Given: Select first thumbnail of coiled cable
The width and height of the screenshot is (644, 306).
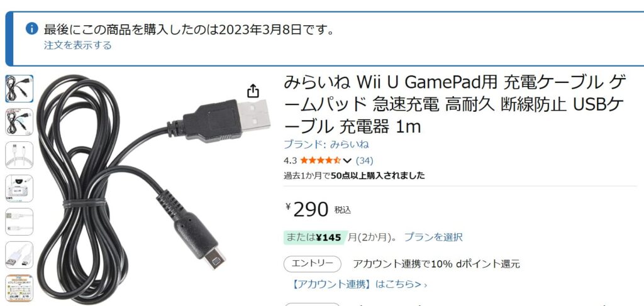Looking at the screenshot, I should click(x=19, y=89).
